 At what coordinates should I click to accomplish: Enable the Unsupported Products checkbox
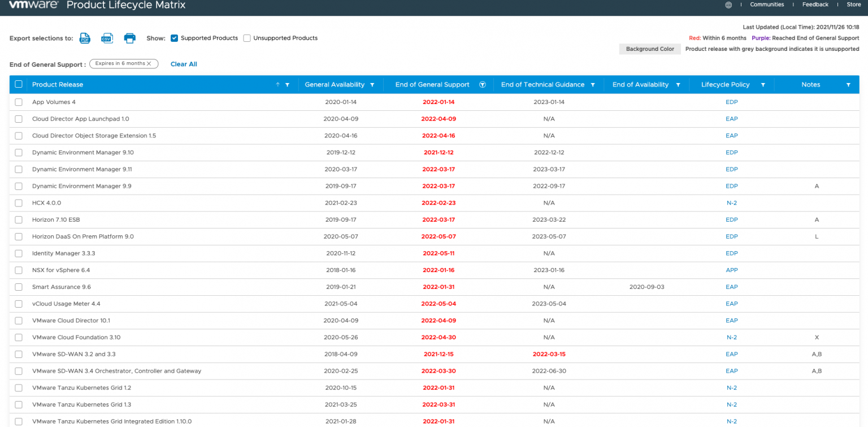(247, 38)
